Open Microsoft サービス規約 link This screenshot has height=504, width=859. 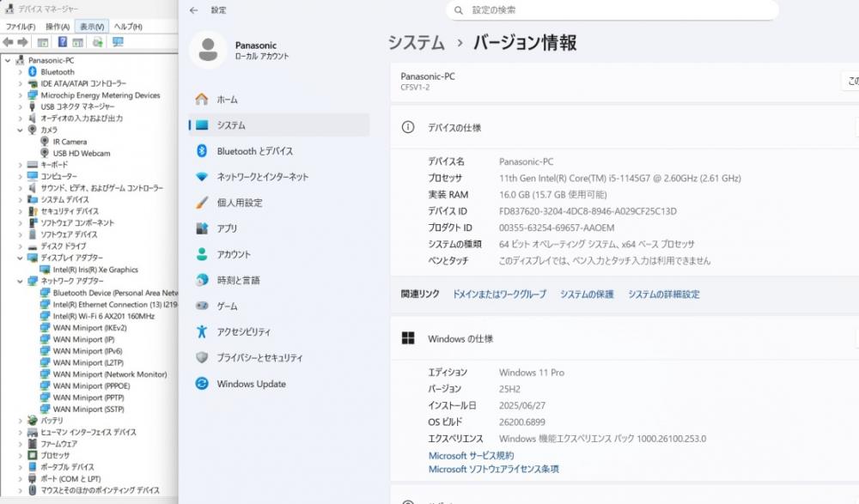[x=471, y=455]
